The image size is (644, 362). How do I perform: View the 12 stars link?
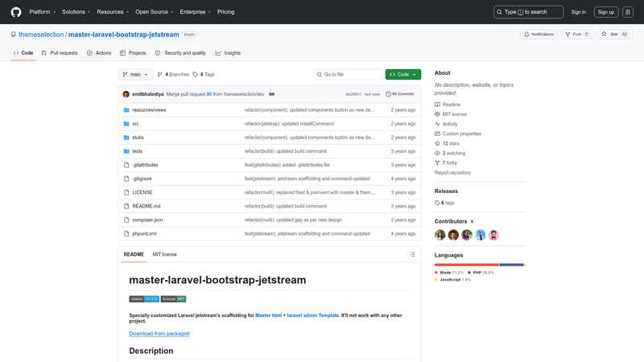(447, 144)
